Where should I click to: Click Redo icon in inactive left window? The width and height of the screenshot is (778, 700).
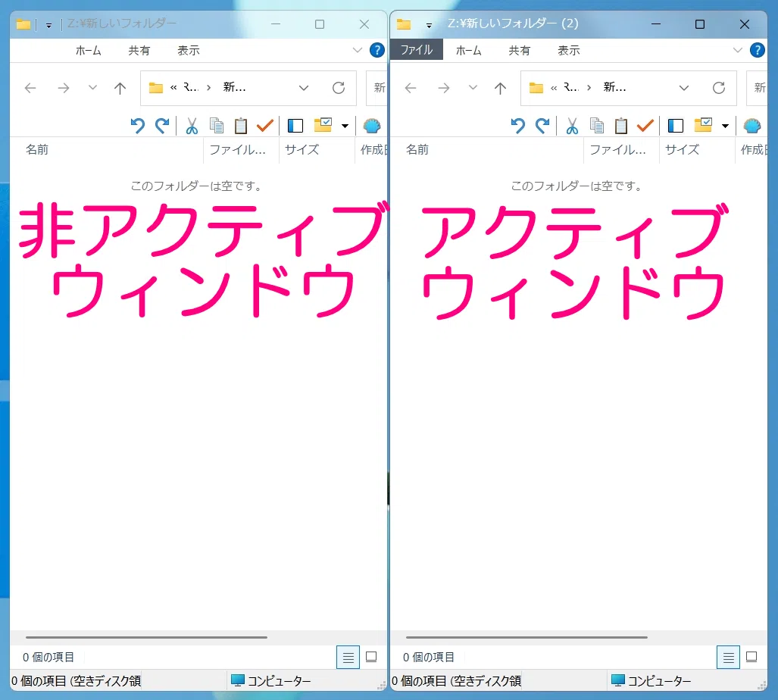click(x=162, y=126)
